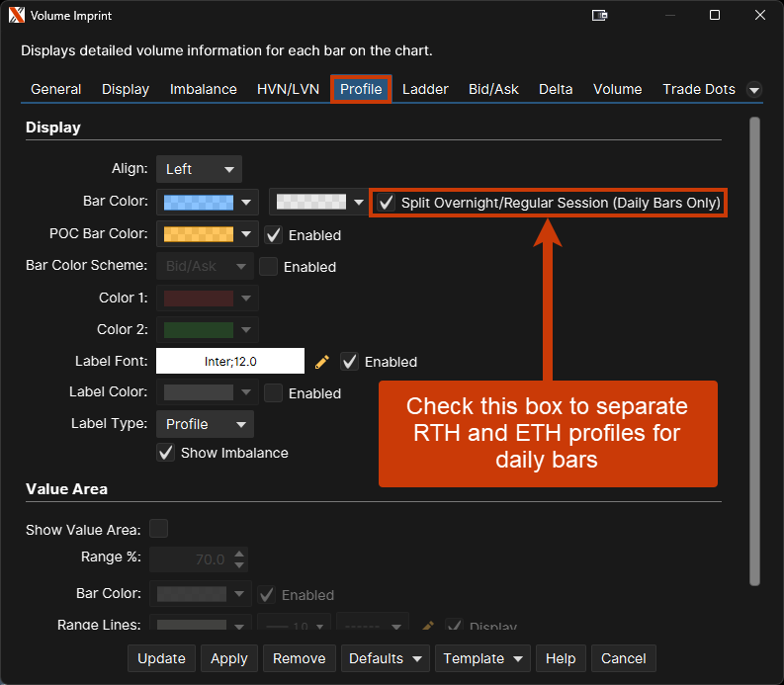Expand the Template dropdown button
Screen dimensions: 784x685
(482, 658)
